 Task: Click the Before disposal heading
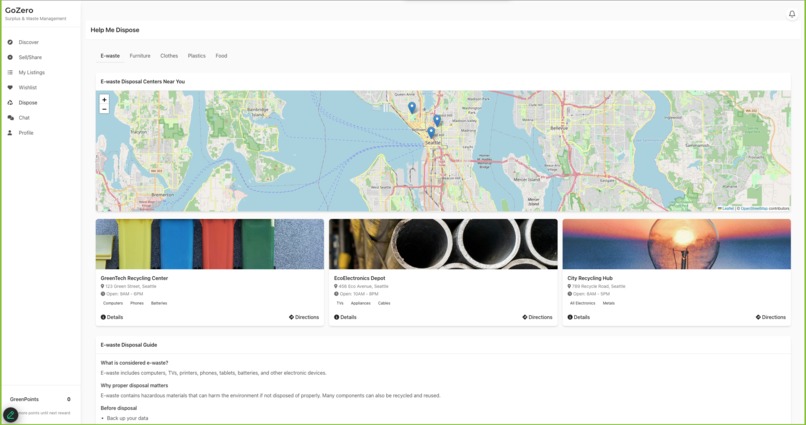119,408
